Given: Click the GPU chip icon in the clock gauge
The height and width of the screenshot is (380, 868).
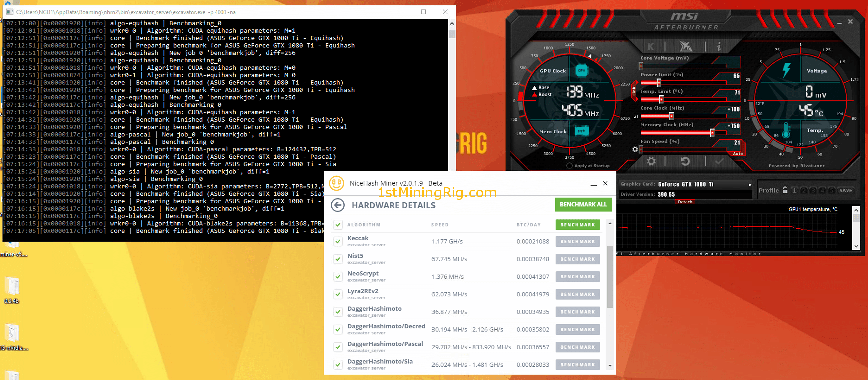Looking at the screenshot, I should [582, 71].
